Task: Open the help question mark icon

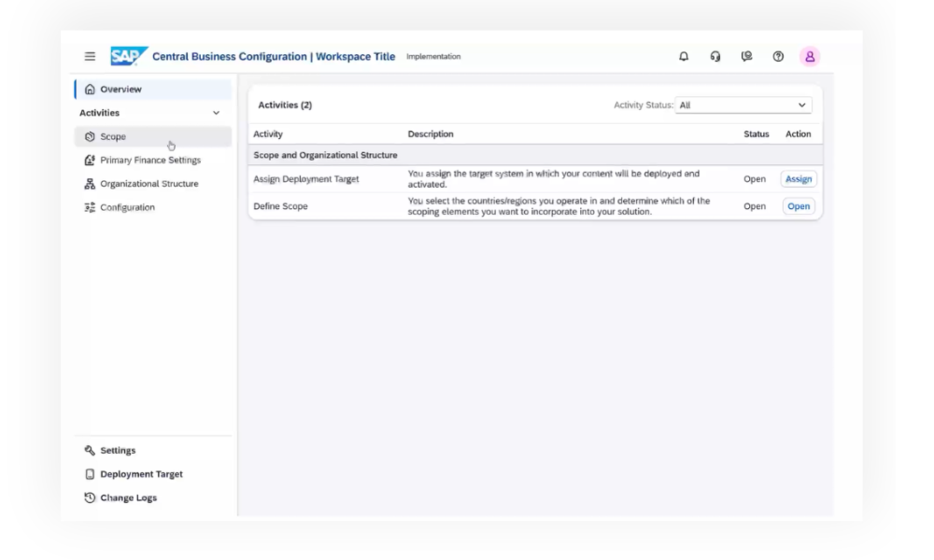Action: [x=778, y=56]
